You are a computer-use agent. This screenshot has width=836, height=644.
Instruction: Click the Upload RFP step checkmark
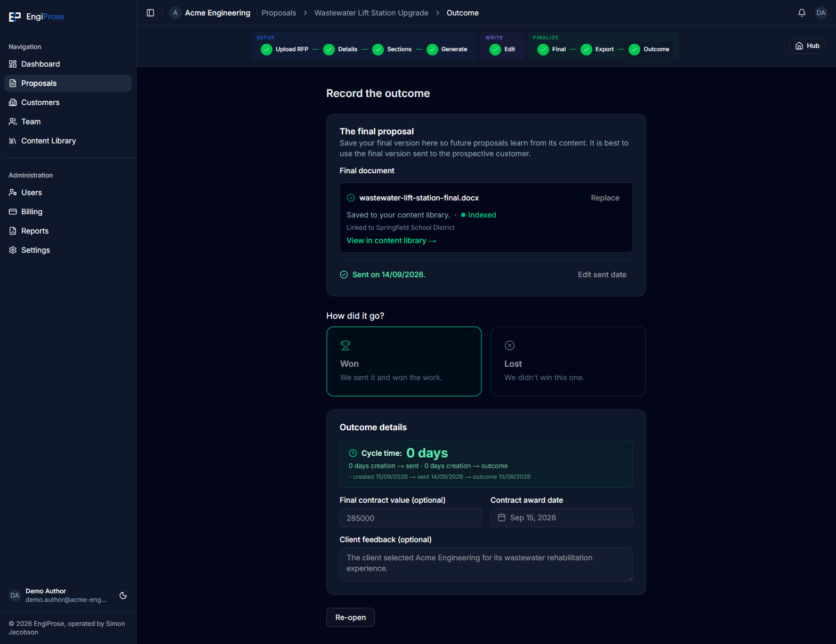267,50
